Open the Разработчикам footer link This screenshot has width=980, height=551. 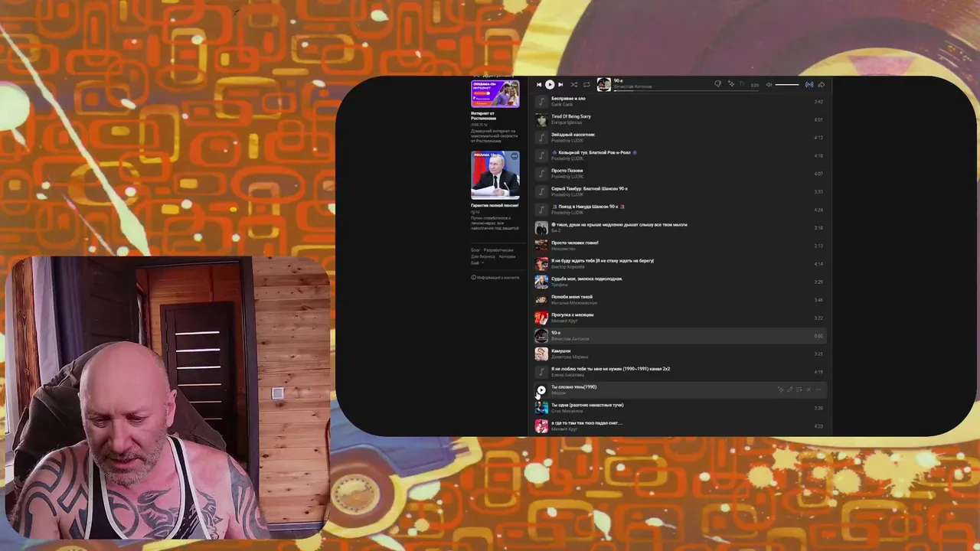[x=498, y=250]
